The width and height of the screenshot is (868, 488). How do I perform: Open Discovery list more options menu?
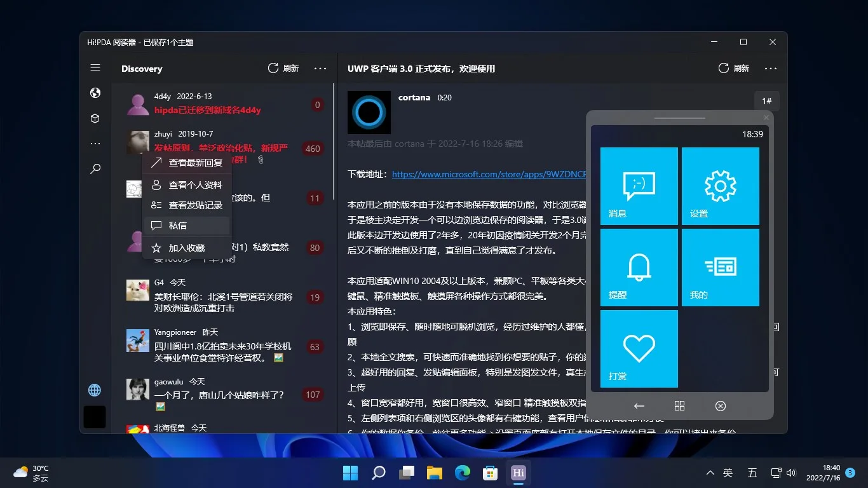click(320, 68)
